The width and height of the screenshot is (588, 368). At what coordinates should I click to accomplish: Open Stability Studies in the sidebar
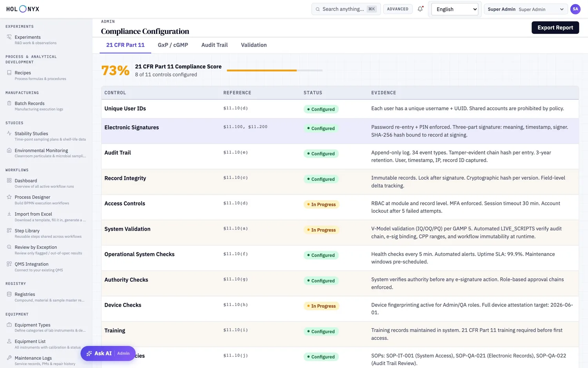click(x=46, y=136)
